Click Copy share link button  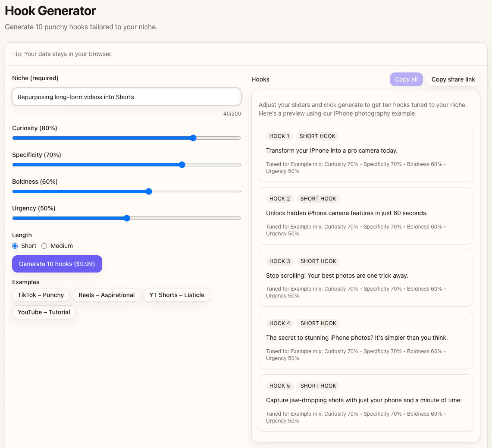pyautogui.click(x=453, y=79)
